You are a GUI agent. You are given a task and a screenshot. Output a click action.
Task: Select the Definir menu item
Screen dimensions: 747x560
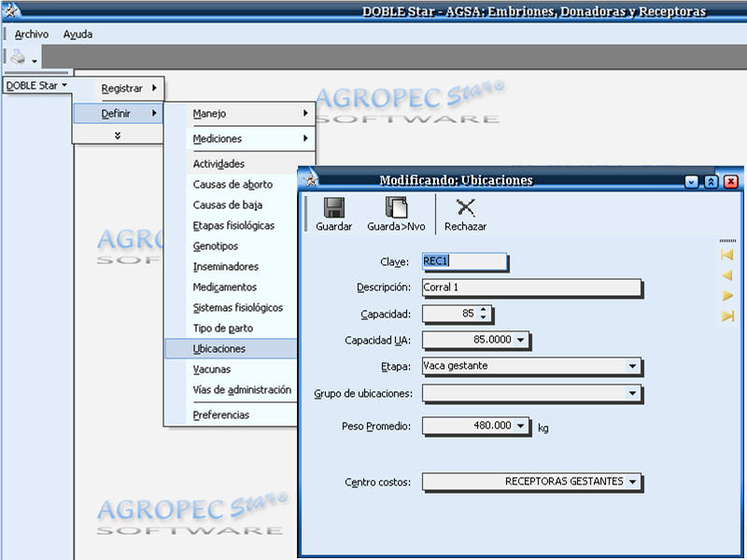tap(119, 113)
